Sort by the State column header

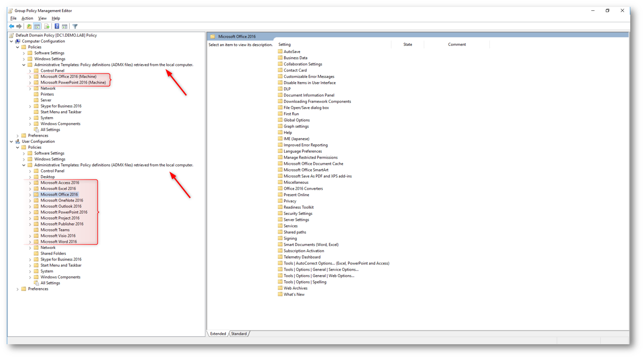[x=407, y=45]
